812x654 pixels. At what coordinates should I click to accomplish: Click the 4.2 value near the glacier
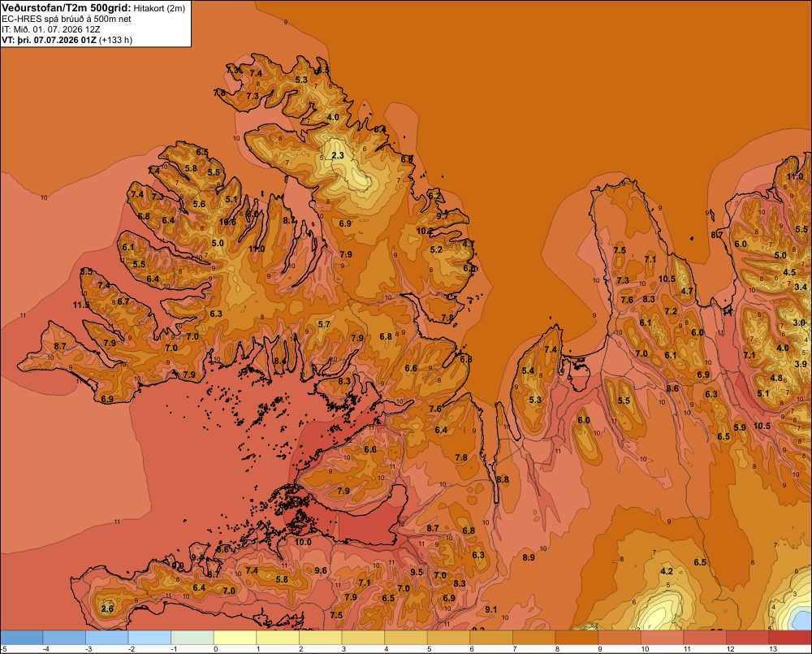[667, 571]
